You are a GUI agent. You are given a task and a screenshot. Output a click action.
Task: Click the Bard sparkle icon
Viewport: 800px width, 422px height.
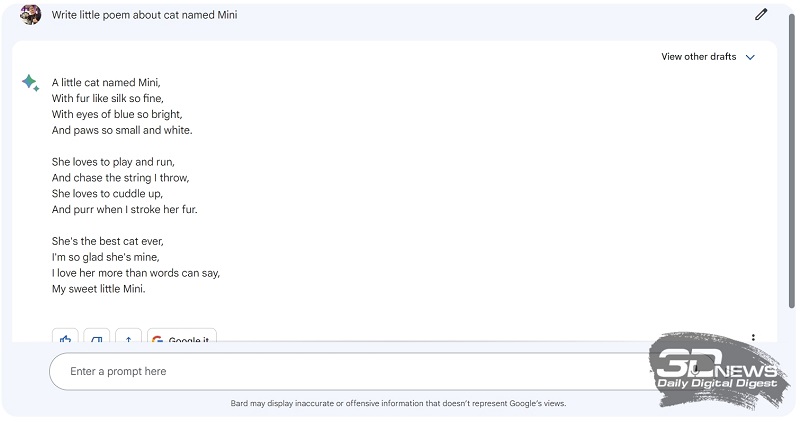31,82
